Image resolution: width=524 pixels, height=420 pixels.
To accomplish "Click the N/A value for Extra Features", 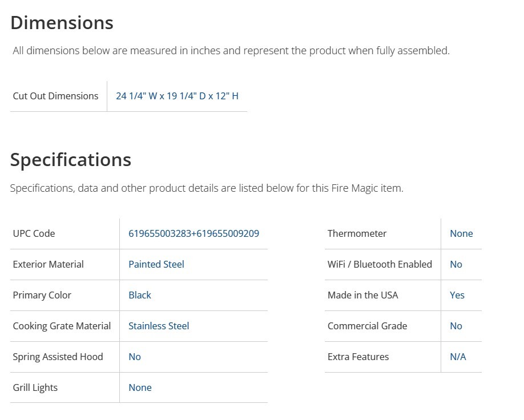I will (458, 357).
